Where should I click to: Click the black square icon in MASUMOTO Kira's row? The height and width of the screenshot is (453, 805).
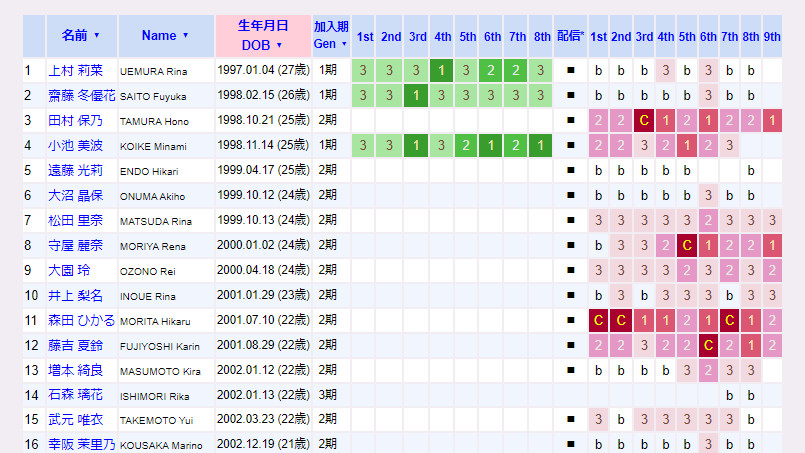(x=570, y=371)
